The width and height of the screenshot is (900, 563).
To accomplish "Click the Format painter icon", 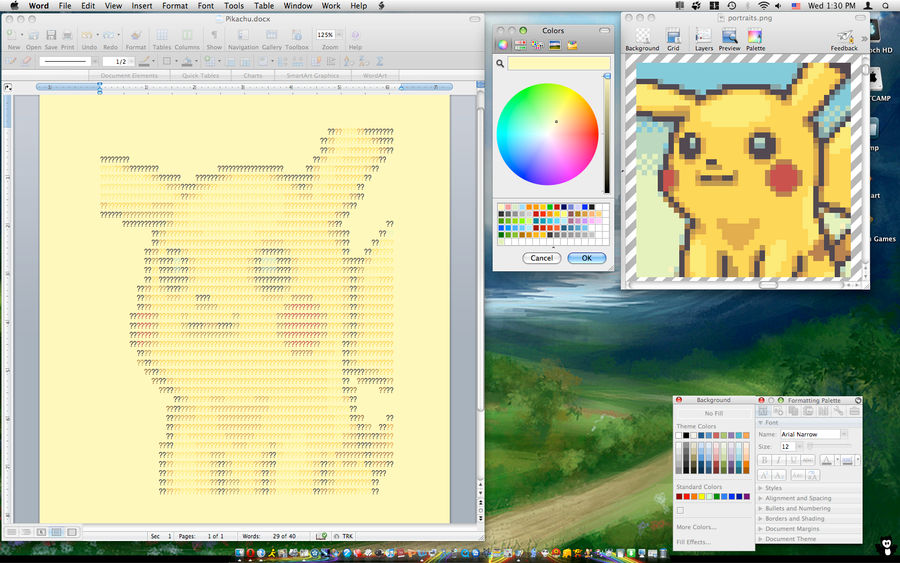I will 136,36.
